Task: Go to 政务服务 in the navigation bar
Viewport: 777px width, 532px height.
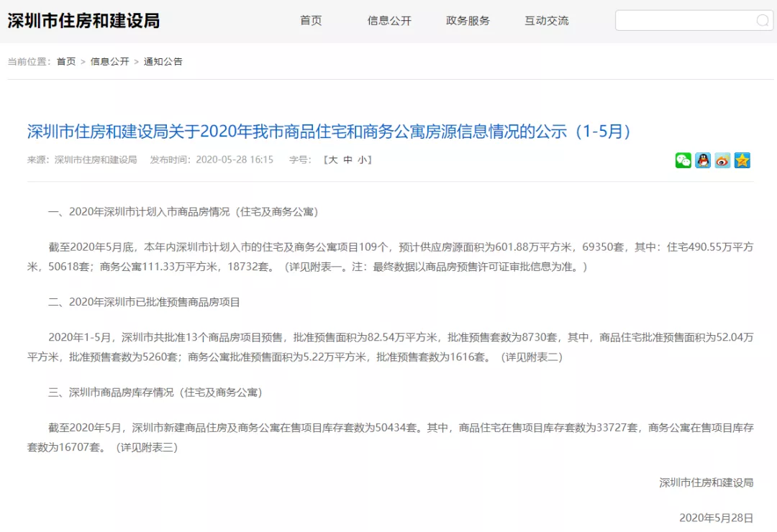Action: pos(468,21)
